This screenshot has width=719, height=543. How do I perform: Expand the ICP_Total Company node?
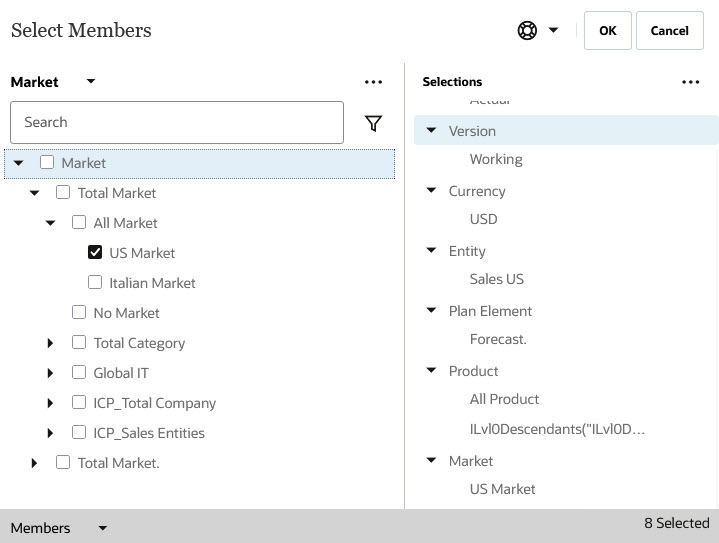(51, 403)
